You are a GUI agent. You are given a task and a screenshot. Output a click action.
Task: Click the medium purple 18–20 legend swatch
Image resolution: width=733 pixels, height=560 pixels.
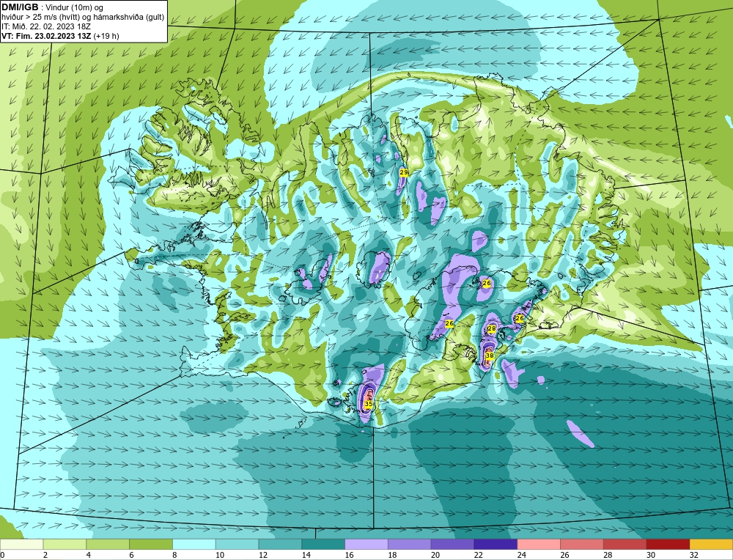[x=410, y=545]
